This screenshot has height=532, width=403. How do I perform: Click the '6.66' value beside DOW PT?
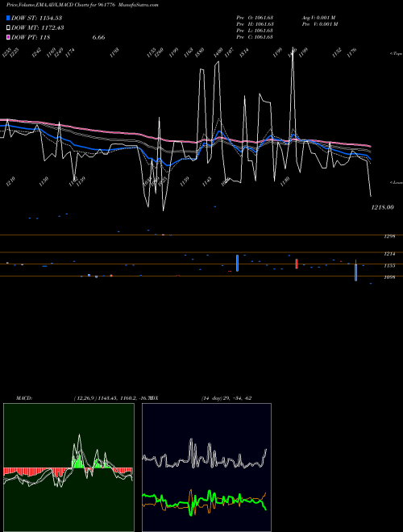pyautogui.click(x=98, y=37)
